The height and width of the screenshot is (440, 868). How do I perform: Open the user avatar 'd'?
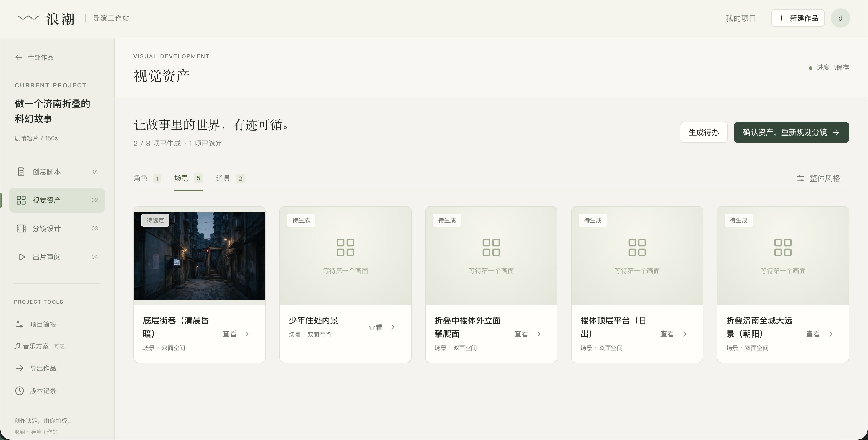[x=840, y=18]
